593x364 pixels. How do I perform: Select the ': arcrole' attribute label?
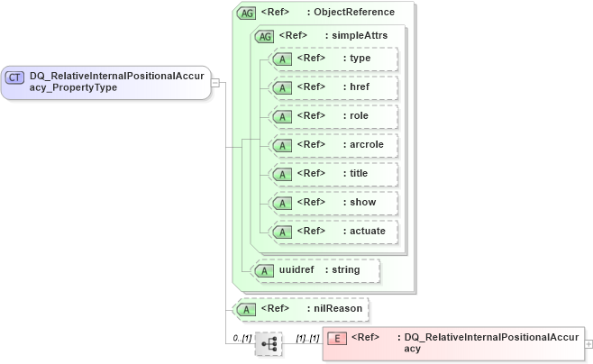(x=363, y=144)
